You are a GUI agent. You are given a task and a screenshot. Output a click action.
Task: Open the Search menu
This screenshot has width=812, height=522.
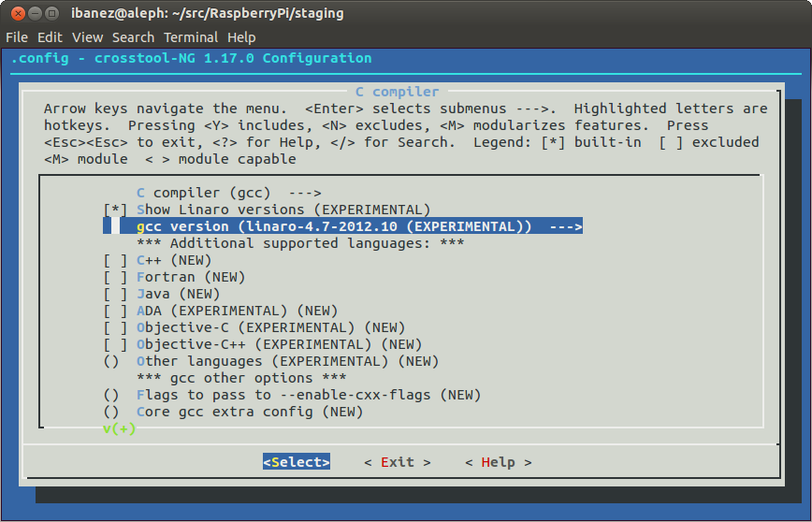point(133,37)
